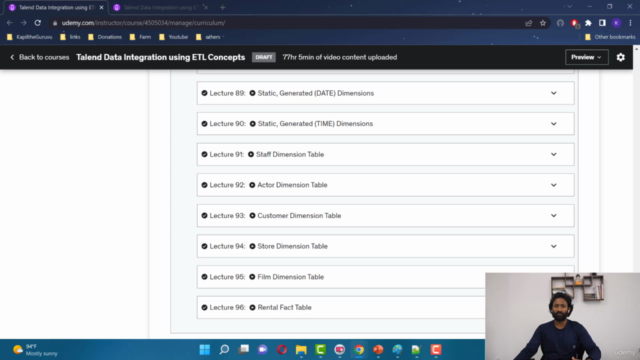Open the tab search dropdown arrow
This screenshot has height=360, width=640.
pyautogui.click(x=569, y=7)
